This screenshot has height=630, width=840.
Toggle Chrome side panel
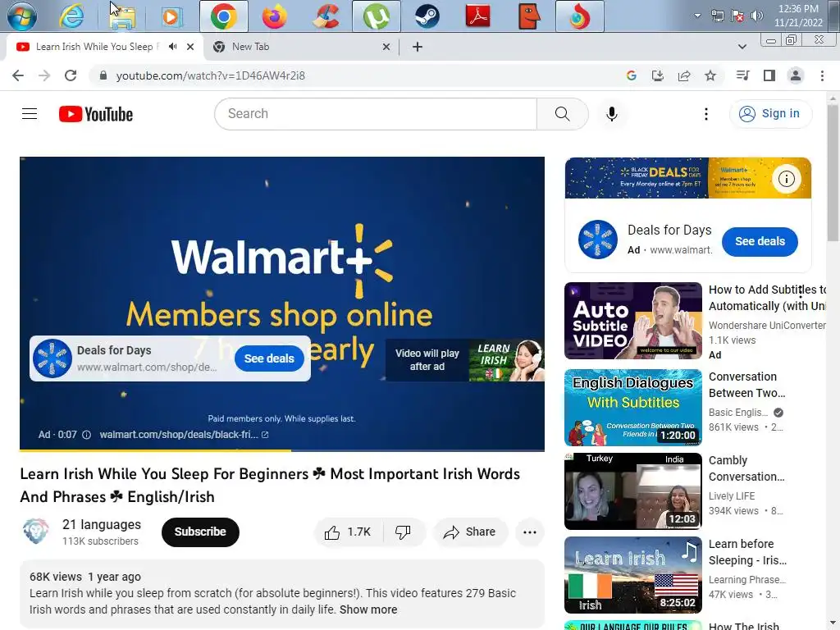769,75
